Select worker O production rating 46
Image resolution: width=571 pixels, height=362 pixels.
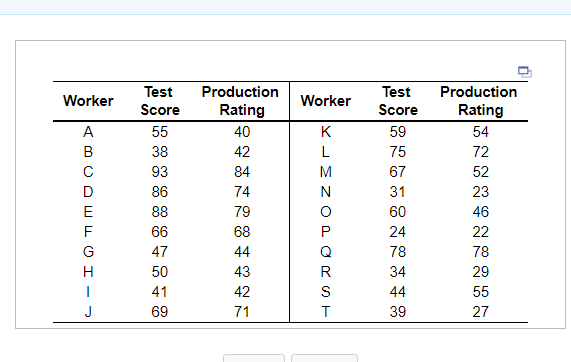481,212
